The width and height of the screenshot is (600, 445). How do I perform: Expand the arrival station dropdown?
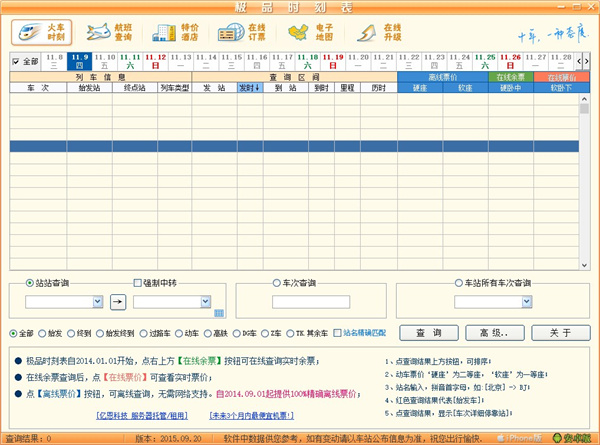(205, 302)
